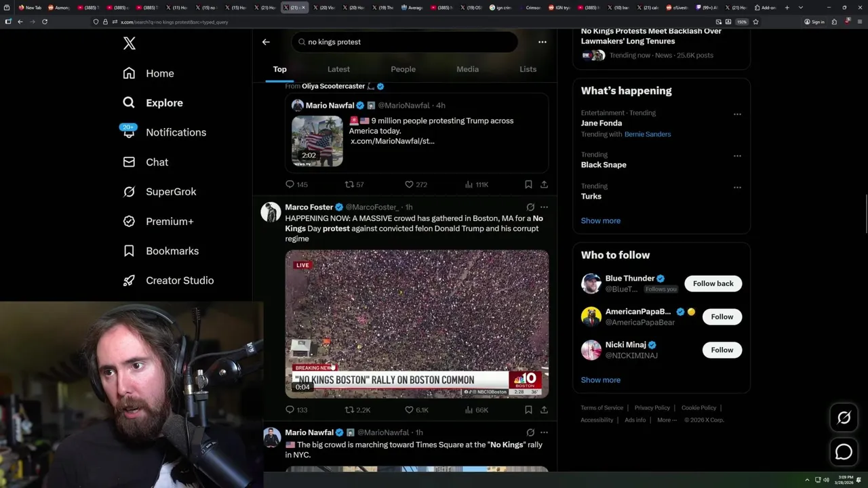Bookmark Marco Foster's Boston post
This screenshot has width=868, height=488.
[x=528, y=410]
